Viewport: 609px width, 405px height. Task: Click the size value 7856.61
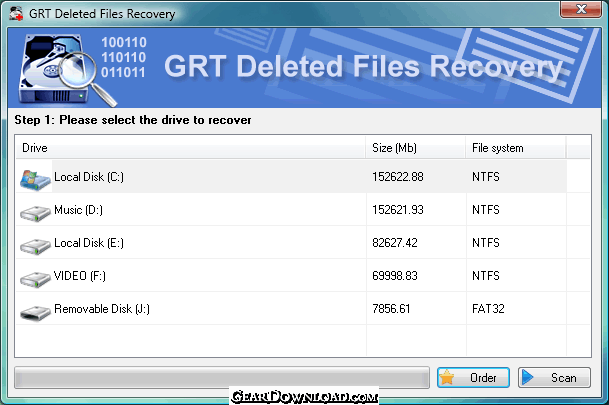391,309
